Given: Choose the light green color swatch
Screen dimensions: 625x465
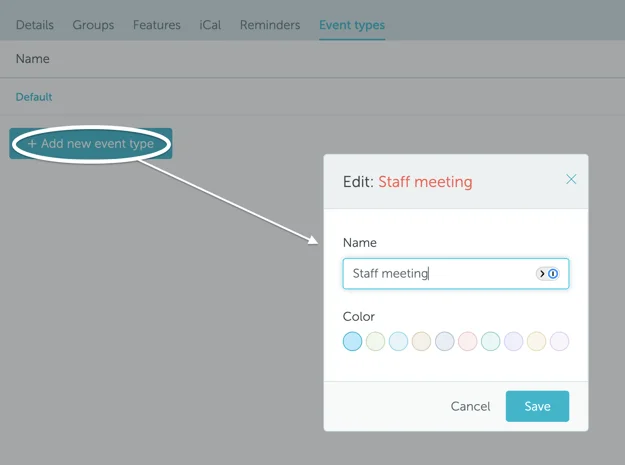Looking at the screenshot, I should coord(375,342).
